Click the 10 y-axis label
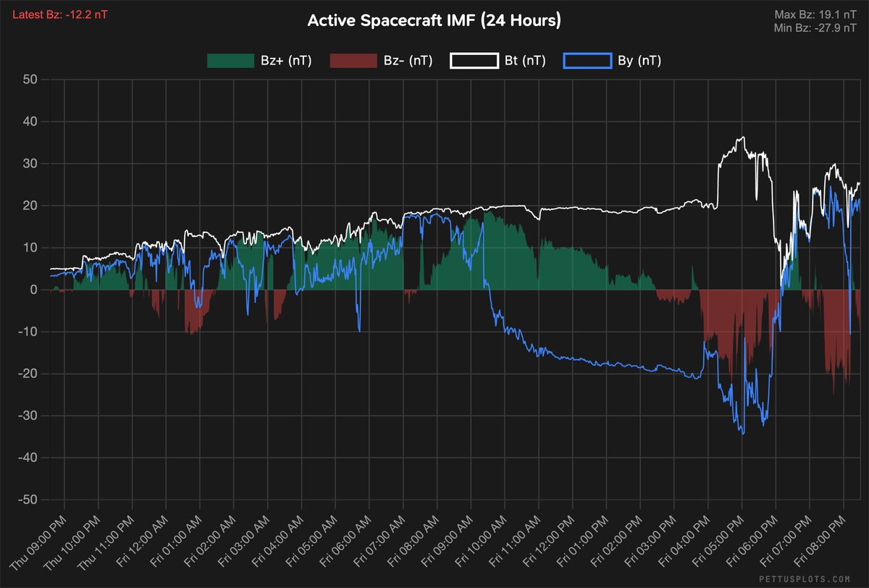The width and height of the screenshot is (869, 588). (x=30, y=248)
